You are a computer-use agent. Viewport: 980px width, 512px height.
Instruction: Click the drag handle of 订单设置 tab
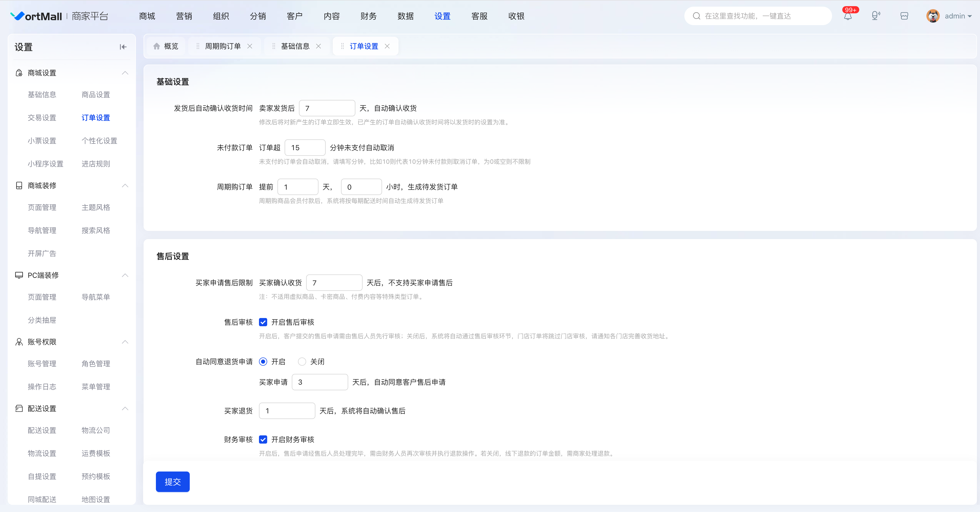point(342,46)
